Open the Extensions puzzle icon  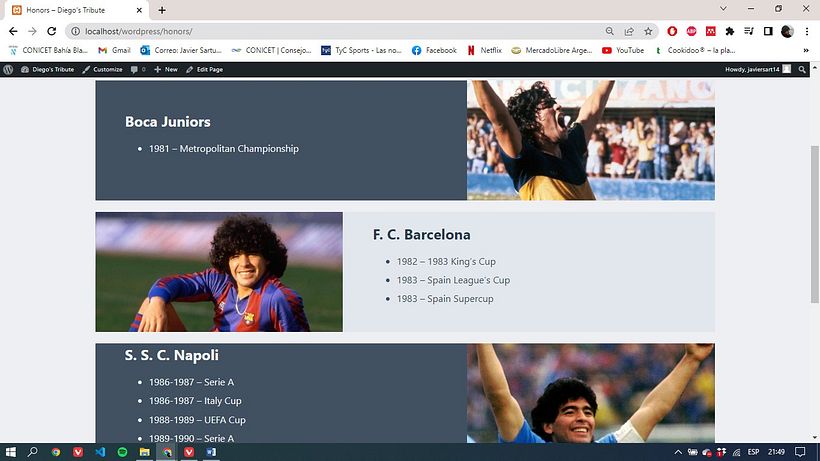point(730,31)
